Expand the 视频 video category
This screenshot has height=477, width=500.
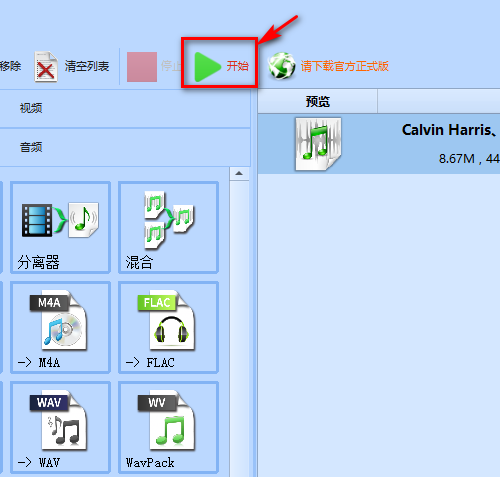(125, 108)
